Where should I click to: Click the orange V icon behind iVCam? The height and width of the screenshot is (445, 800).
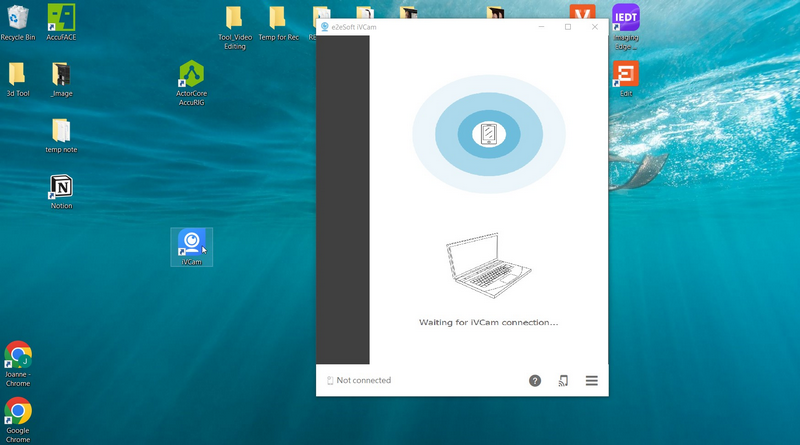coord(582,12)
